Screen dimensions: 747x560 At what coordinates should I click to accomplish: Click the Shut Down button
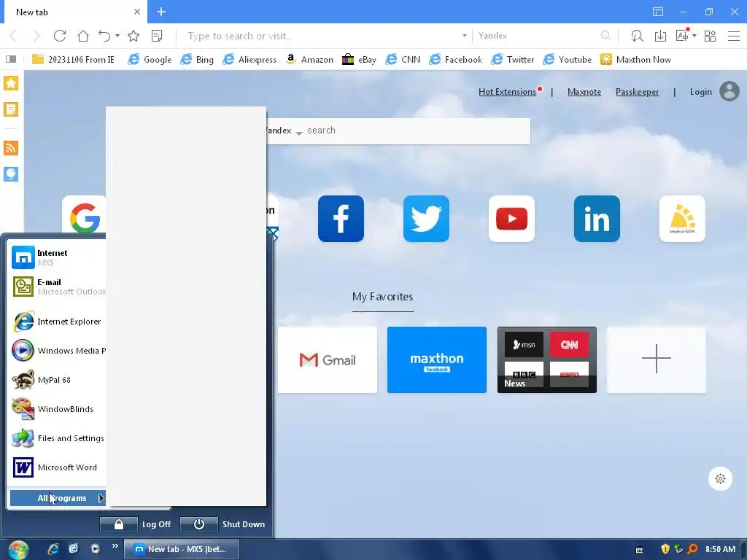tap(223, 524)
